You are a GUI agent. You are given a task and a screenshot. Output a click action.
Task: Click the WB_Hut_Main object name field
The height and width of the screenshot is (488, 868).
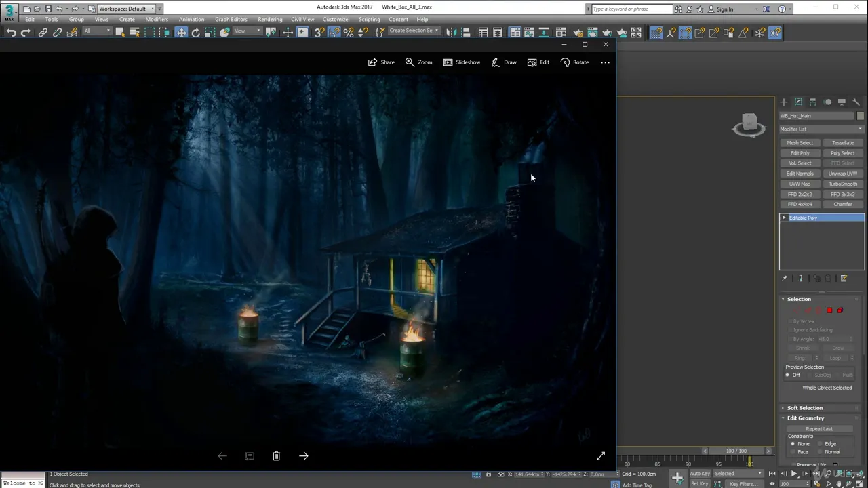point(817,116)
